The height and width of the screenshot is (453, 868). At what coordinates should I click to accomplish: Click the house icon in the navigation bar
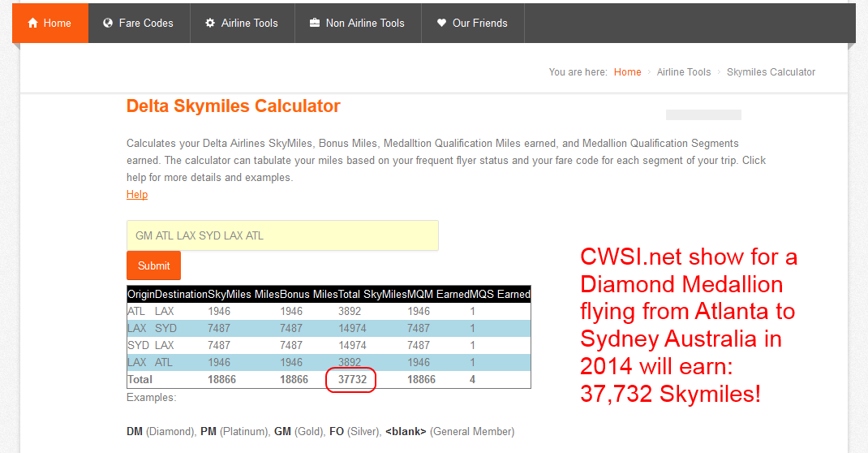32,23
